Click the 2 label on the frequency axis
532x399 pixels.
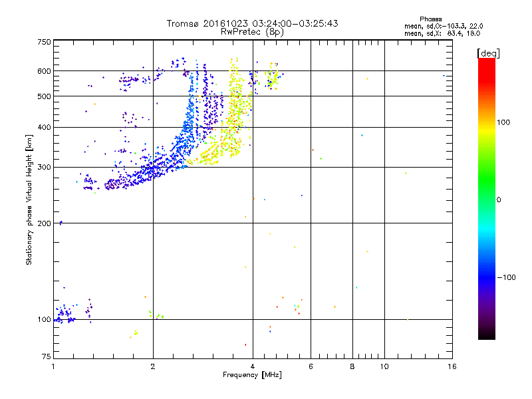[x=153, y=367]
